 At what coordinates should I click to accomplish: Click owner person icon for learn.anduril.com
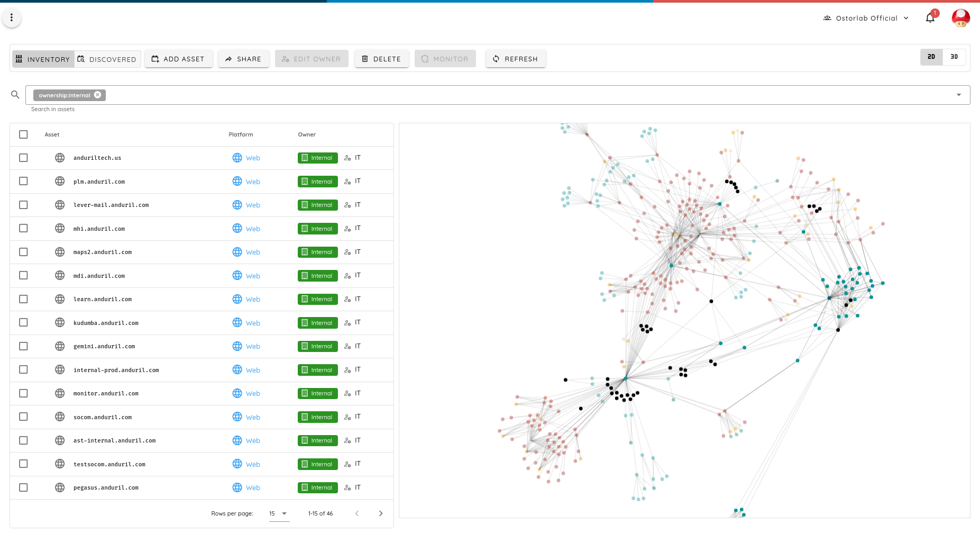point(347,299)
